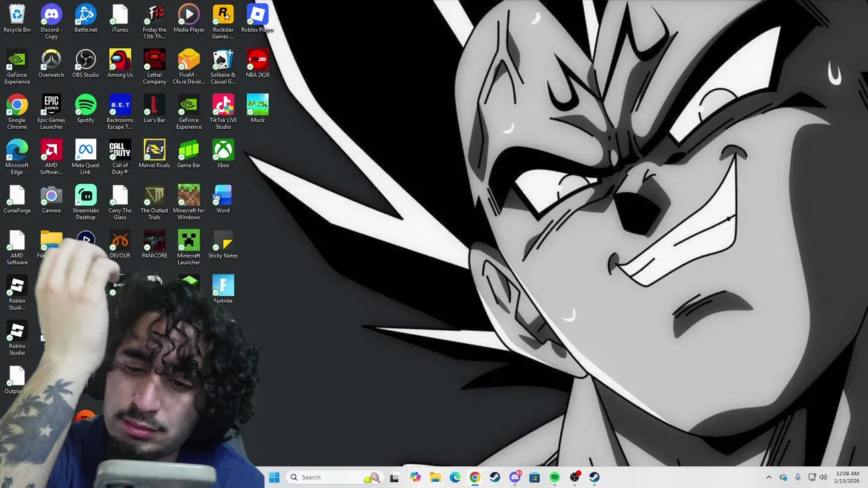Screen dimensions: 868x488
Task: Select the Muck desktop icon
Action: click(x=258, y=109)
